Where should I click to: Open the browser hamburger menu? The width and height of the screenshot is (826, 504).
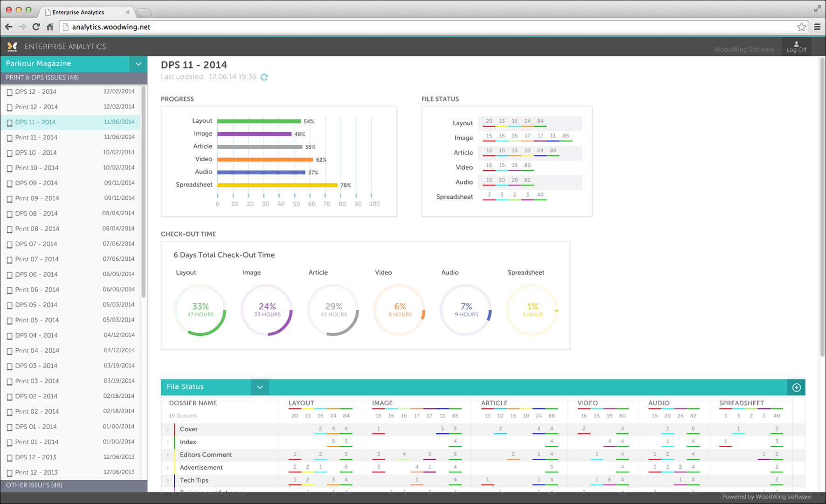(x=817, y=27)
